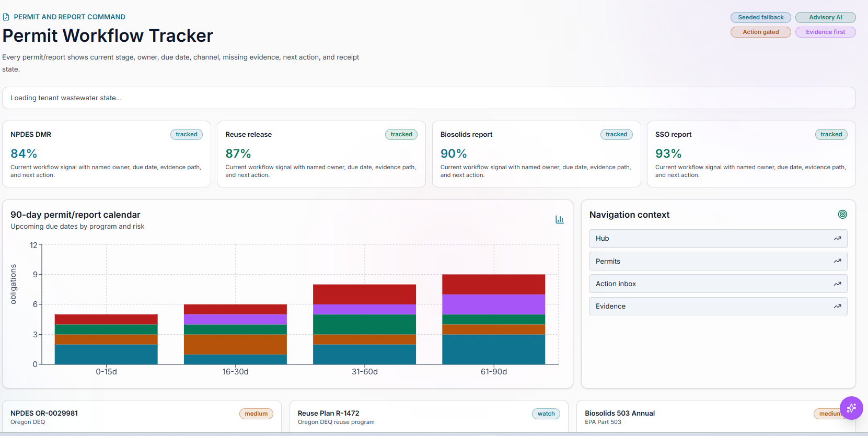This screenshot has width=868, height=436.
Task: Click the obligations axis label
Action: pyautogui.click(x=14, y=284)
